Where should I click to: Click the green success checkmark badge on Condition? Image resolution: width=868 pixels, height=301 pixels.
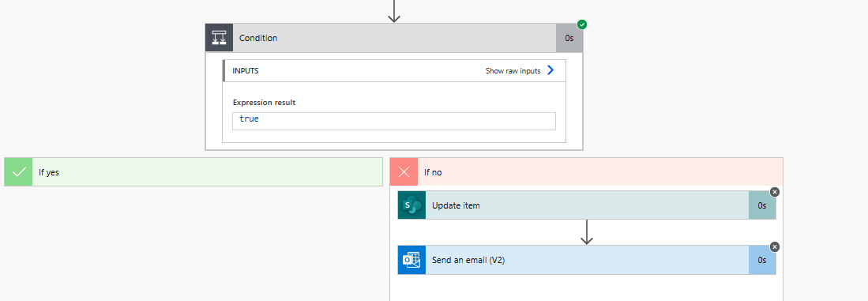582,24
